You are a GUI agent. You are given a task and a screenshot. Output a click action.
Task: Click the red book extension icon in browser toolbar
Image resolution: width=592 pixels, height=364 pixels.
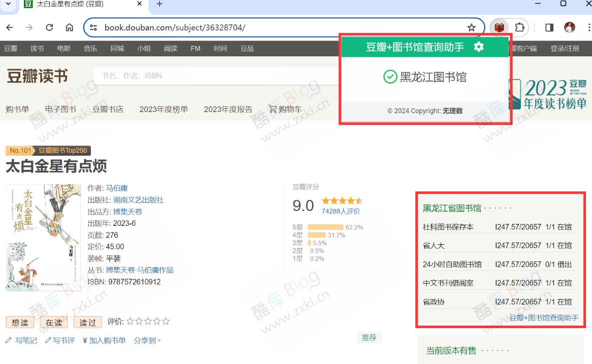[x=499, y=27]
